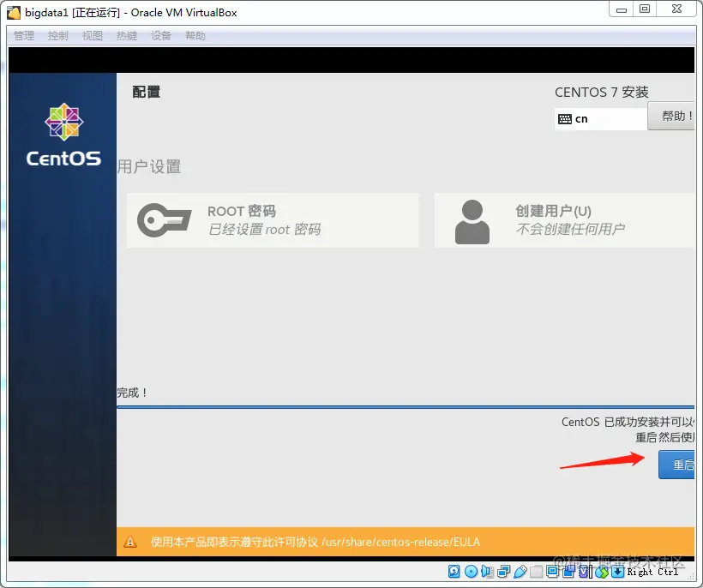The height and width of the screenshot is (588, 703).
Task: Maximize the VirtualBox window
Action: pos(645,9)
